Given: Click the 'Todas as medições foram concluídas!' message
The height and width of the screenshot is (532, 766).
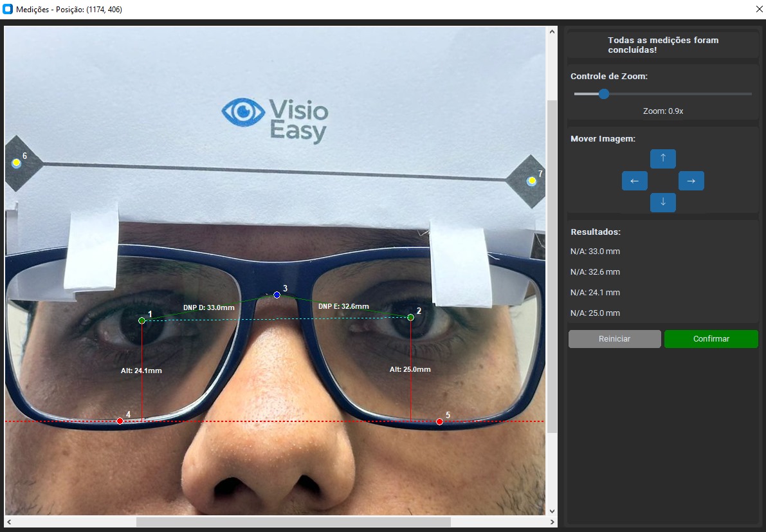Looking at the screenshot, I should click(x=663, y=45).
